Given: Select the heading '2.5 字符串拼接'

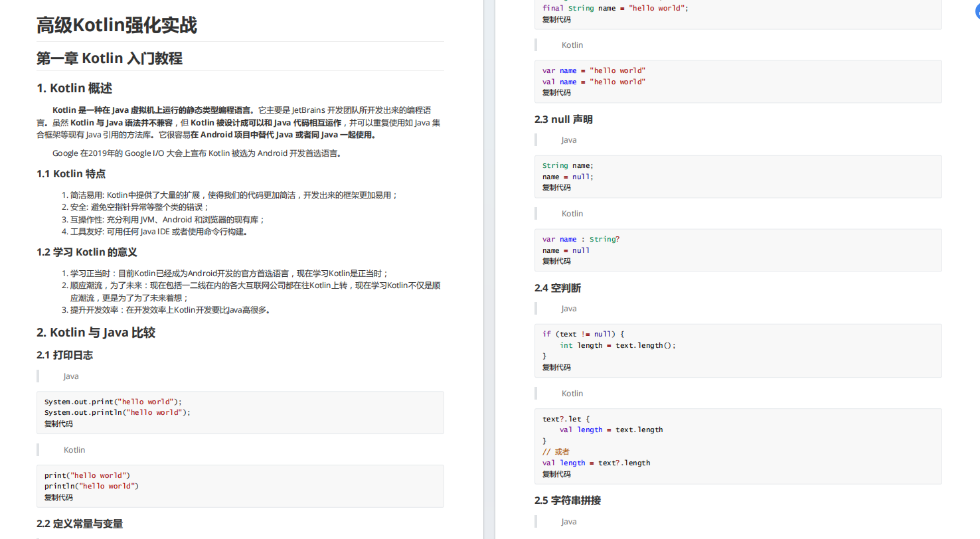Looking at the screenshot, I should point(568,501).
